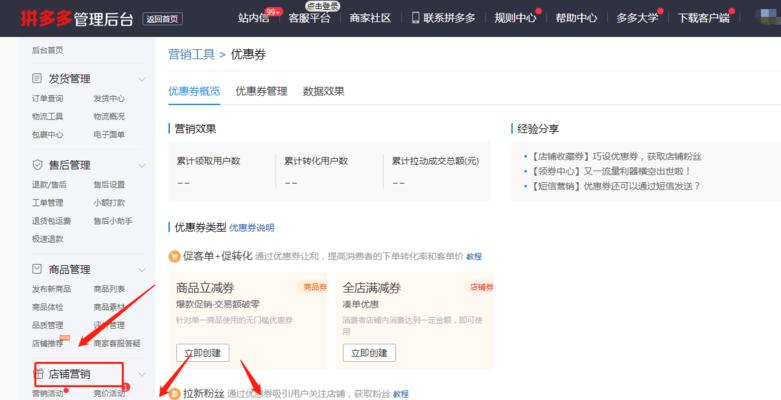
Task: Click 立即创建 under 商品立减券
Action: tap(203, 353)
